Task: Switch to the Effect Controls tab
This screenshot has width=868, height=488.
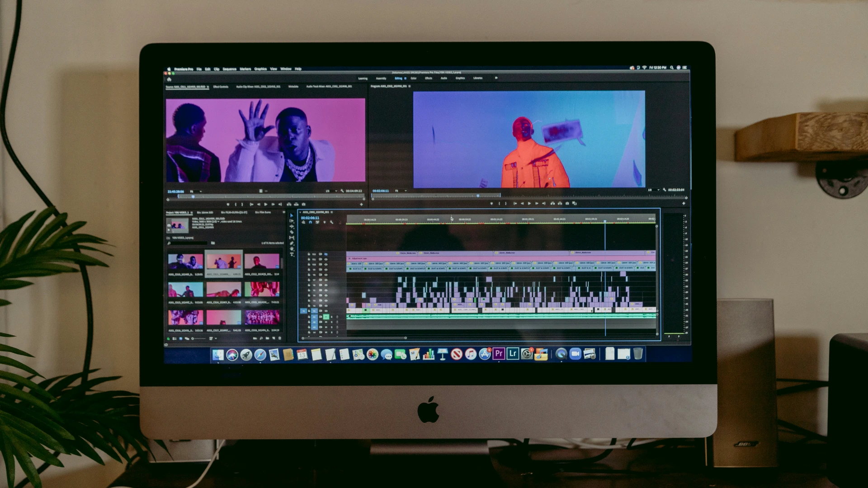Action: click(221, 87)
